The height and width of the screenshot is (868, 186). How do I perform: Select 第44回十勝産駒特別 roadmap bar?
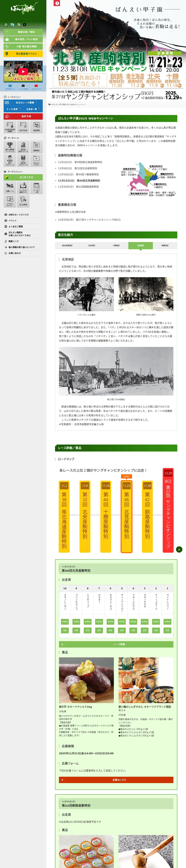point(106,517)
